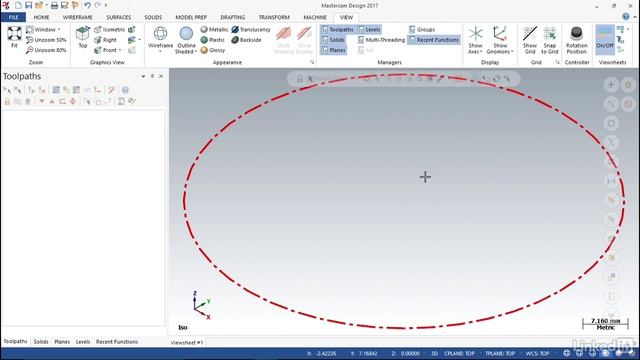Image resolution: width=640 pixels, height=360 pixels.
Task: Open Appearance group dialog launcher
Action: [x=312, y=62]
